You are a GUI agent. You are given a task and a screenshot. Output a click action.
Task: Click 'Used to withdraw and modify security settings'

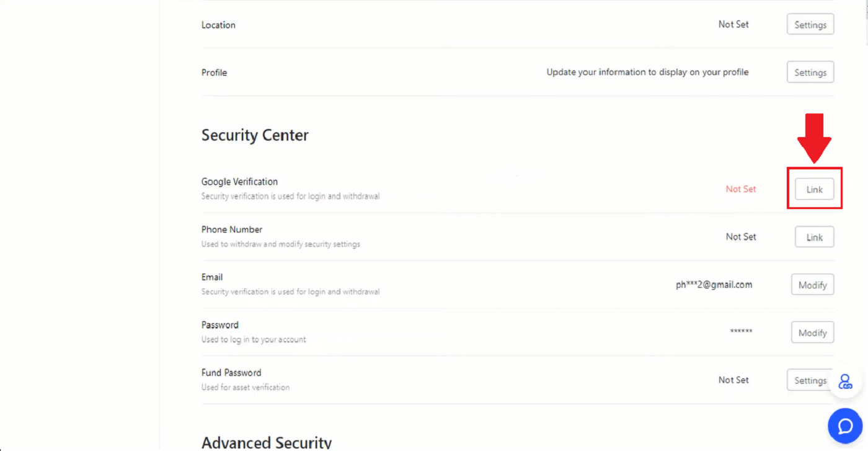point(281,244)
